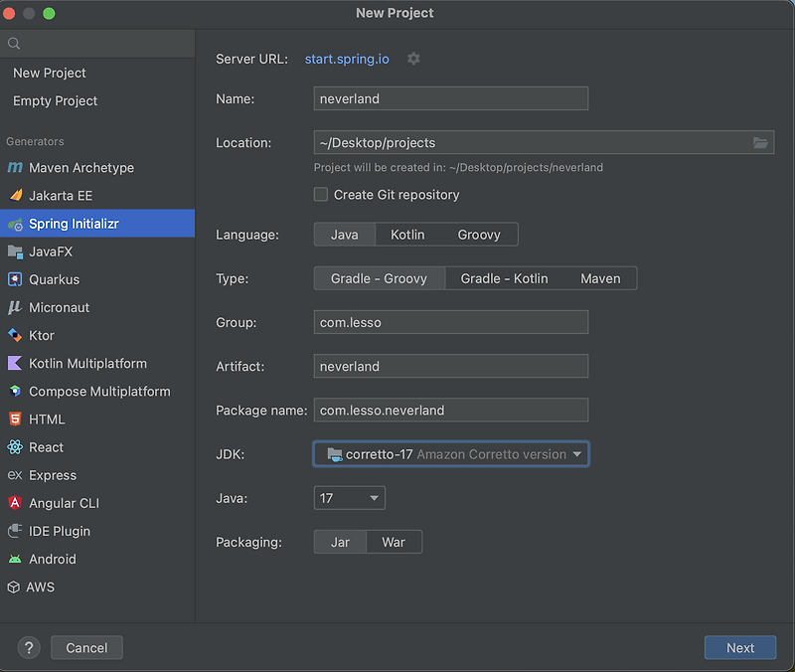This screenshot has width=795, height=672.
Task: Select the React generator
Action: (x=48, y=447)
